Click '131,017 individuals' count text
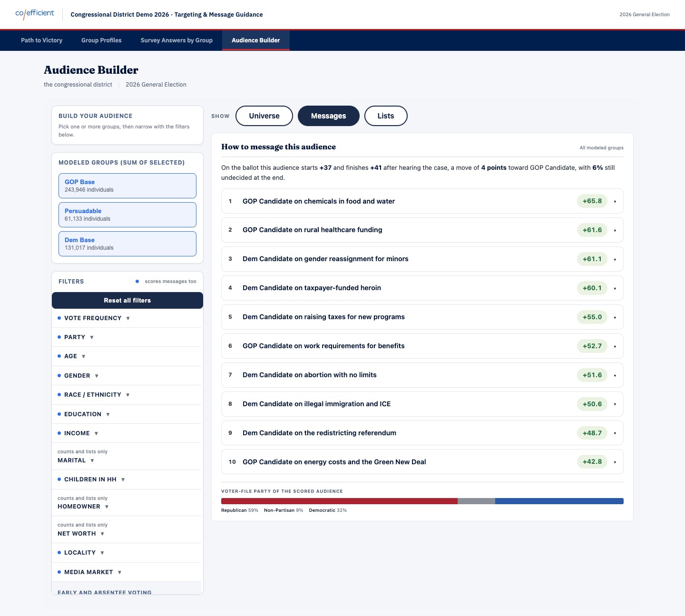Viewport: 685px width, 616px height. pos(89,248)
